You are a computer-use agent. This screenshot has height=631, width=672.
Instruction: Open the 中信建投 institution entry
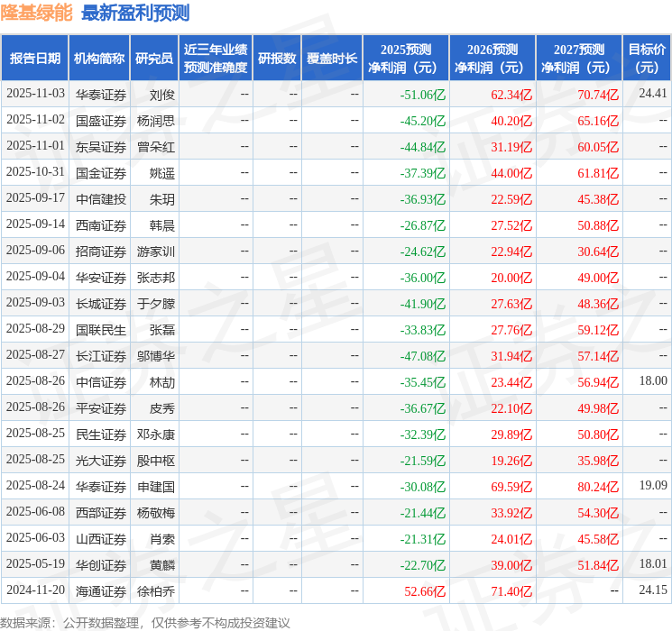pos(100,198)
